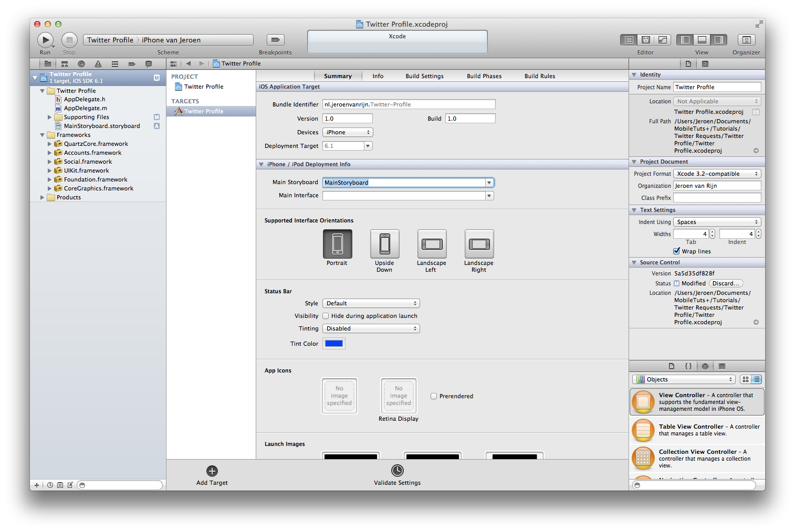795x532 pixels.
Task: Open the Objects library filter dropdown
Action: click(684, 379)
